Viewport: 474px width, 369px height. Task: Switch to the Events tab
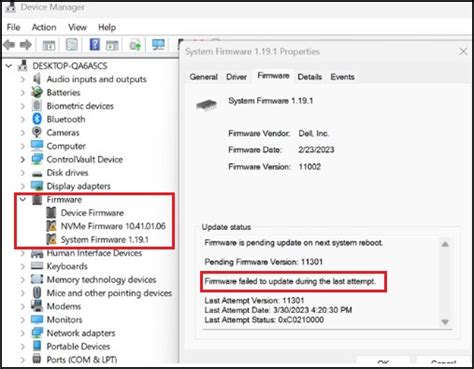[342, 77]
